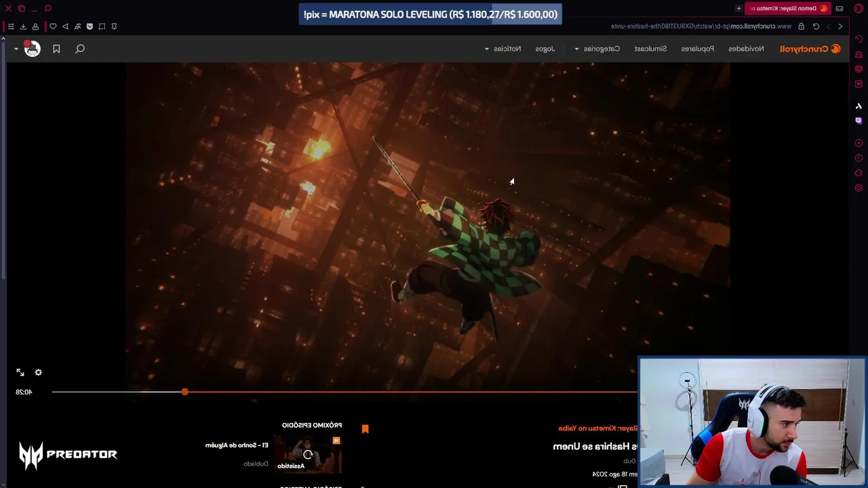Expand the Notícias dropdown

click(502, 49)
